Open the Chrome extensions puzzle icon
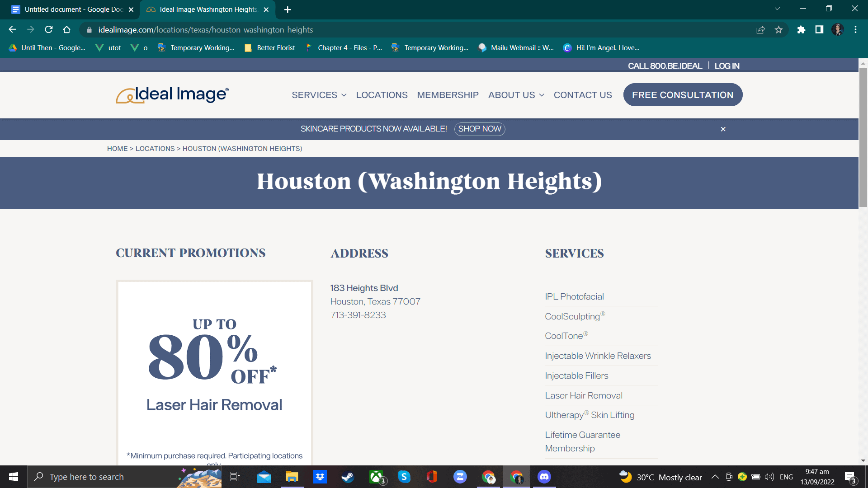 point(801,30)
